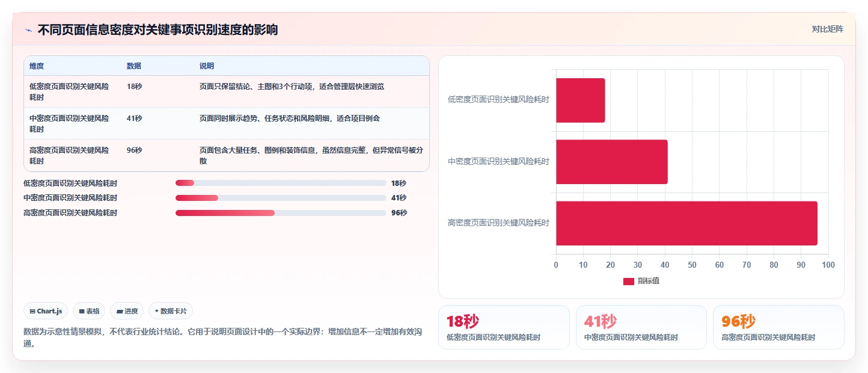Click the page title 不同页面信息密度对关键事项识别速度的影响

coord(157,30)
